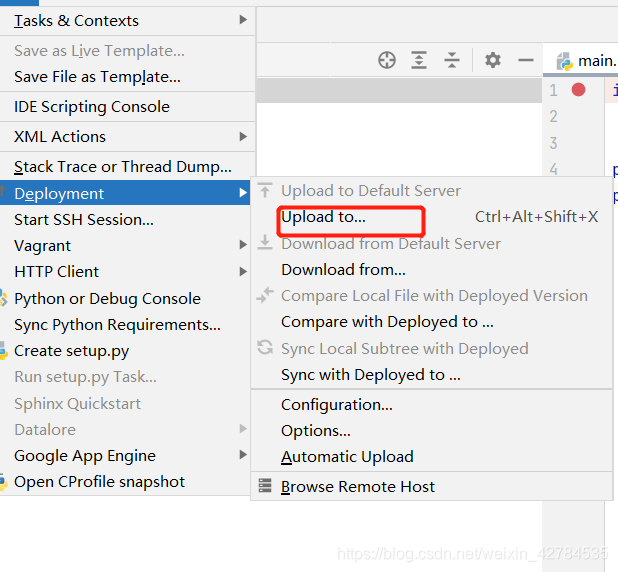Open Python or Debug Console
This screenshot has width=618, height=572.
[125, 298]
